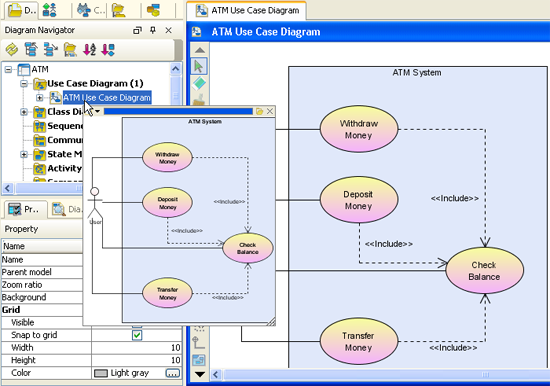Click the grid Width value field
550x386 pixels.
coord(137,348)
